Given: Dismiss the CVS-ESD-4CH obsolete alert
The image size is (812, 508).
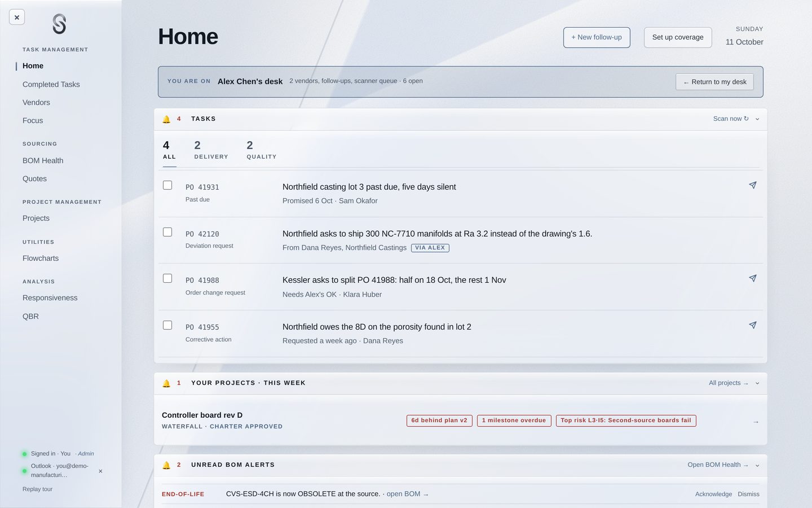Looking at the screenshot, I should point(748,494).
